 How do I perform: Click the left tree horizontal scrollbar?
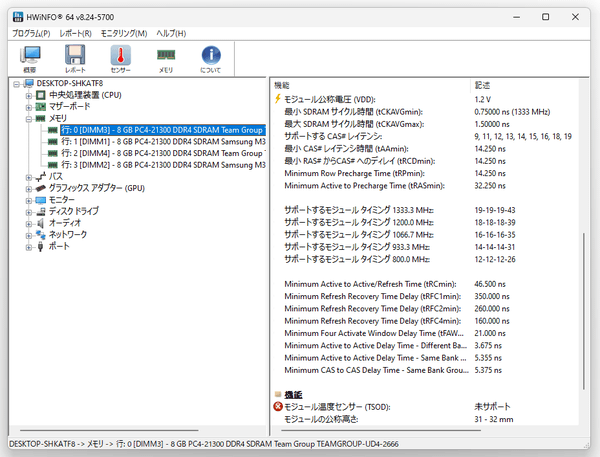coord(109,430)
